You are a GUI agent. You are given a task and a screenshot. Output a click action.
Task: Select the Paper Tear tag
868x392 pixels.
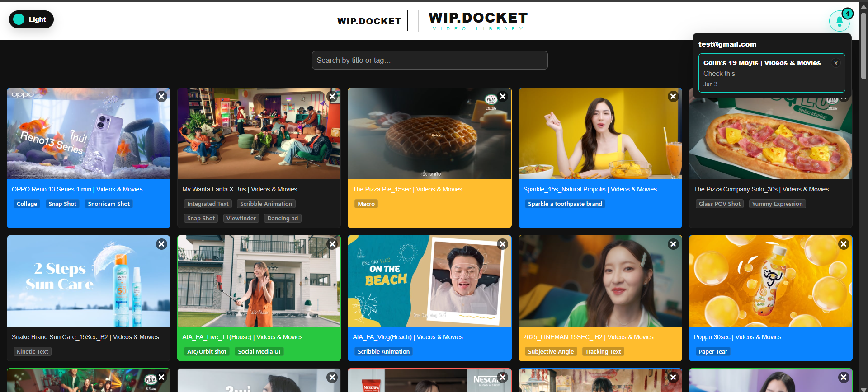point(713,352)
